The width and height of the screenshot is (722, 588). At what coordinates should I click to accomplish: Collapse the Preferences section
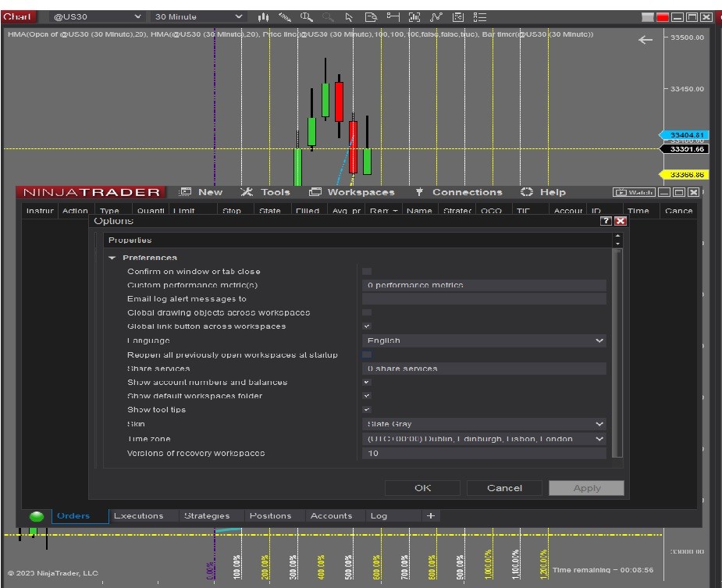[x=112, y=258]
